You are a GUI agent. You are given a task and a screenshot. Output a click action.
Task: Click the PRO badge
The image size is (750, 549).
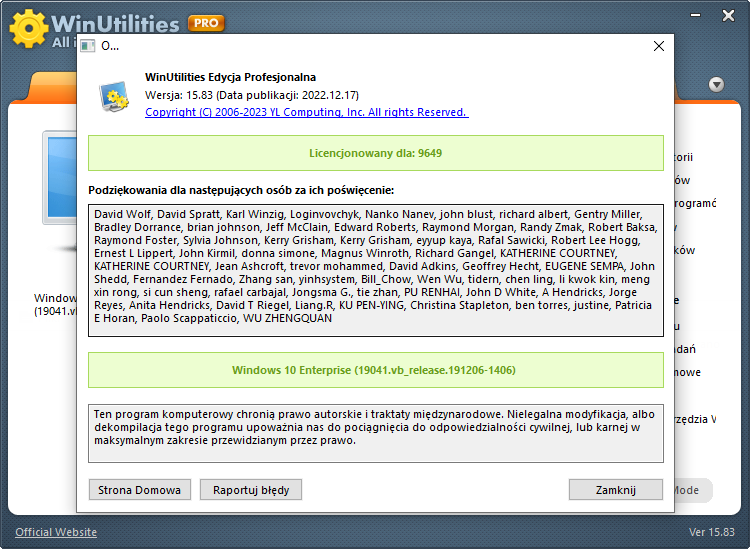pos(206,23)
